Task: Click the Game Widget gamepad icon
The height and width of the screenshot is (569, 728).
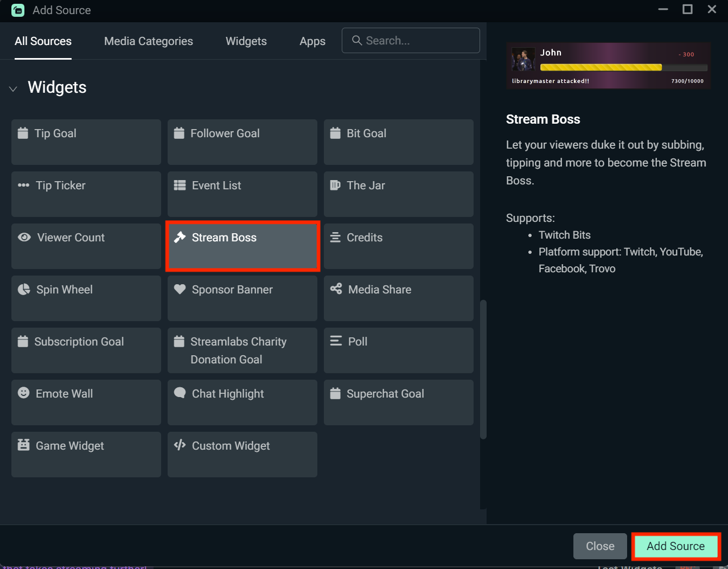Action: pos(24,445)
